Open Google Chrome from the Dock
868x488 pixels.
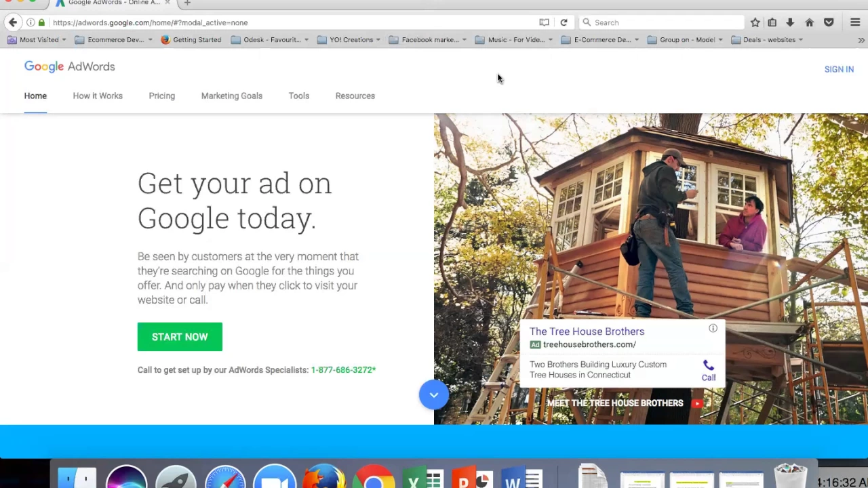point(374,477)
